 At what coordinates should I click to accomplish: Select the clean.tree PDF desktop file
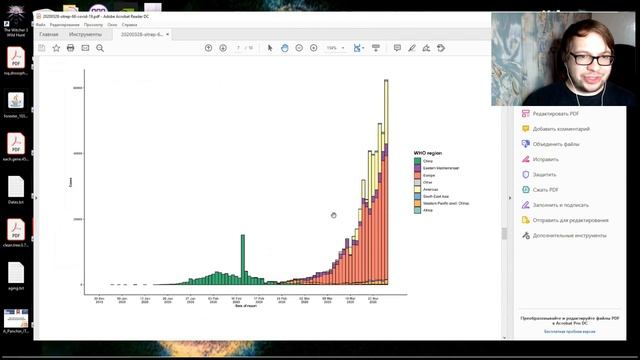pos(16,233)
